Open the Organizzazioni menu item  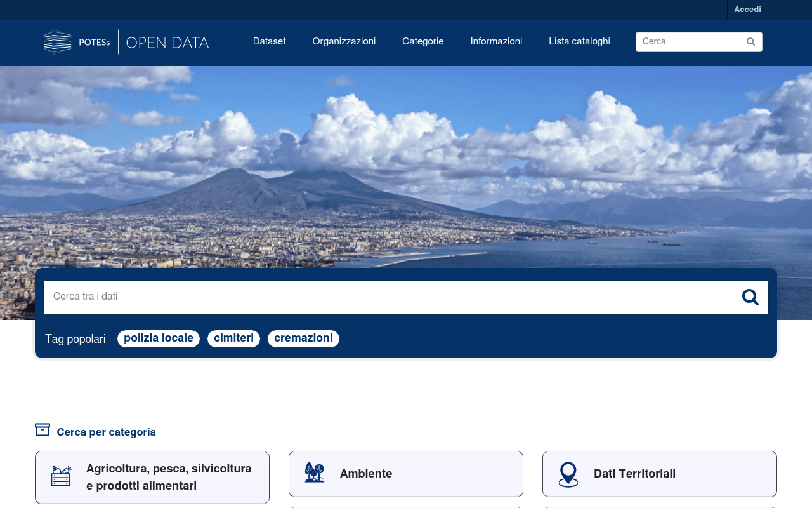coord(344,42)
